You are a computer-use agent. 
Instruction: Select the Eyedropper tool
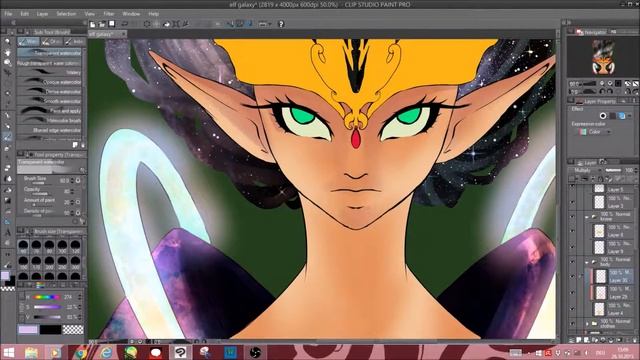coord(7,104)
